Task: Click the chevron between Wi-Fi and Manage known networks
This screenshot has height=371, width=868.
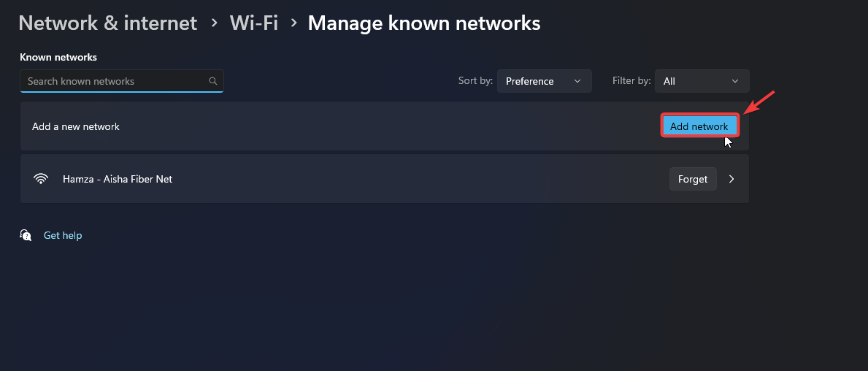Action: [x=293, y=23]
